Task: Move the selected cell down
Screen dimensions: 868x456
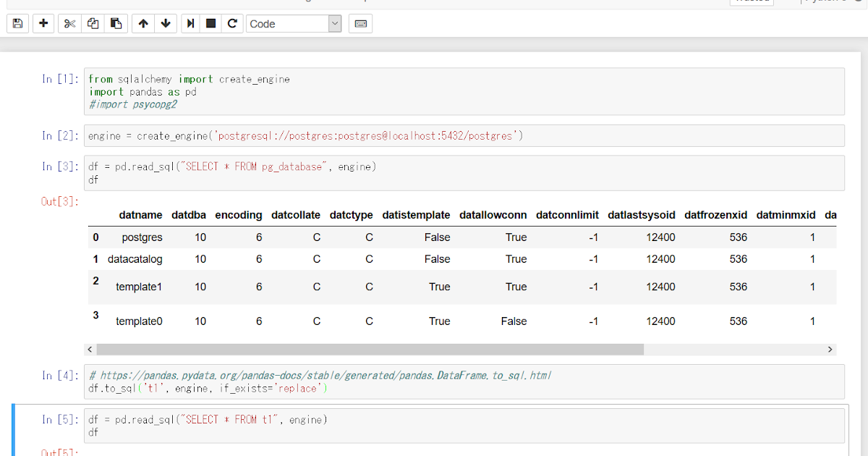Action: pos(166,23)
